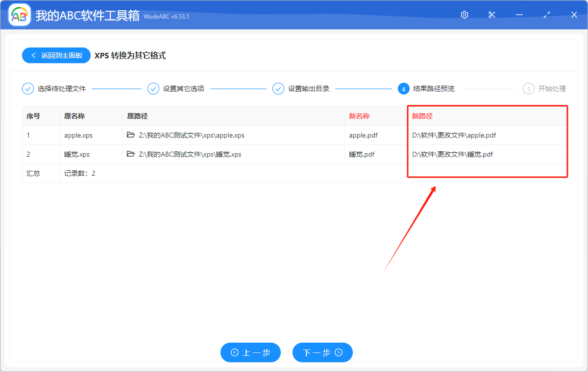Select step 4 结果路径预览

426,89
